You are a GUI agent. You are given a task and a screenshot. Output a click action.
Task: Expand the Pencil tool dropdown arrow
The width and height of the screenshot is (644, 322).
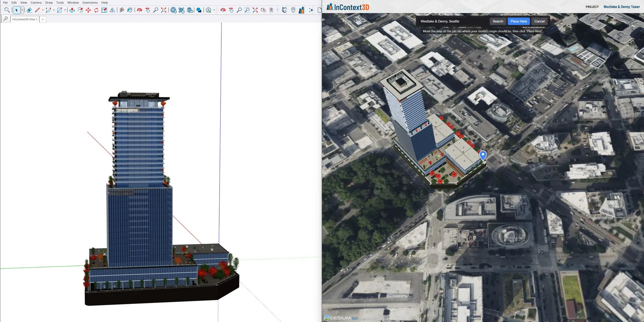click(43, 10)
